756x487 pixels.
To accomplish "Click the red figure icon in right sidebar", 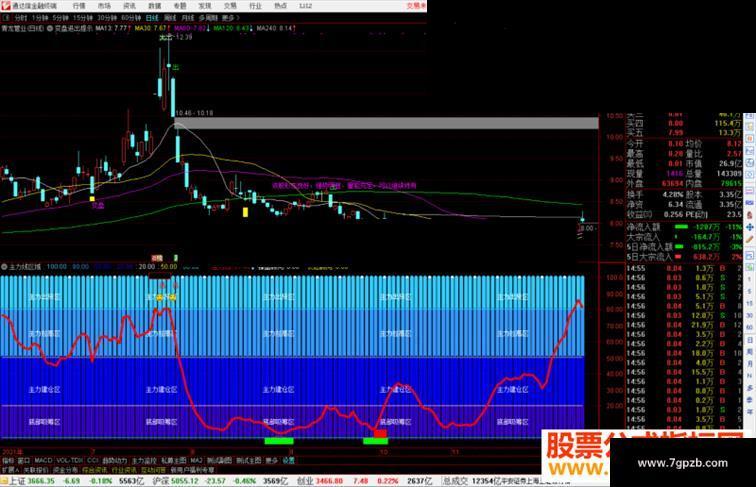I will point(750,215).
